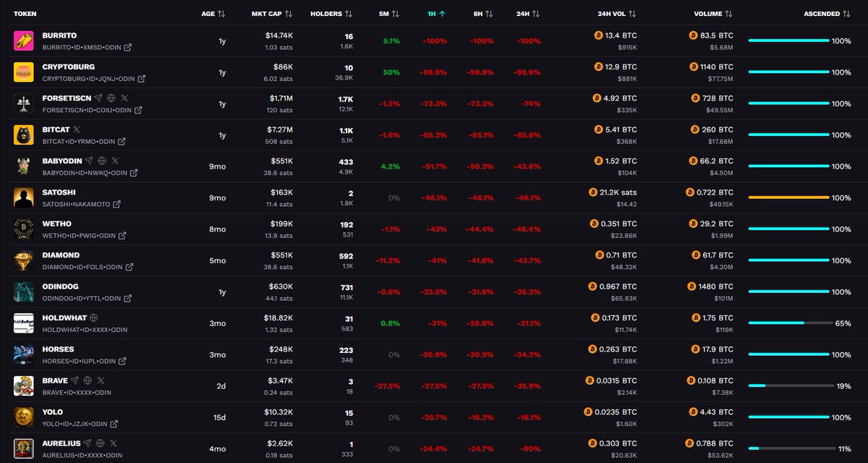Open the DIAMOND token name
Screen dimensions: 868x463
[61, 255]
